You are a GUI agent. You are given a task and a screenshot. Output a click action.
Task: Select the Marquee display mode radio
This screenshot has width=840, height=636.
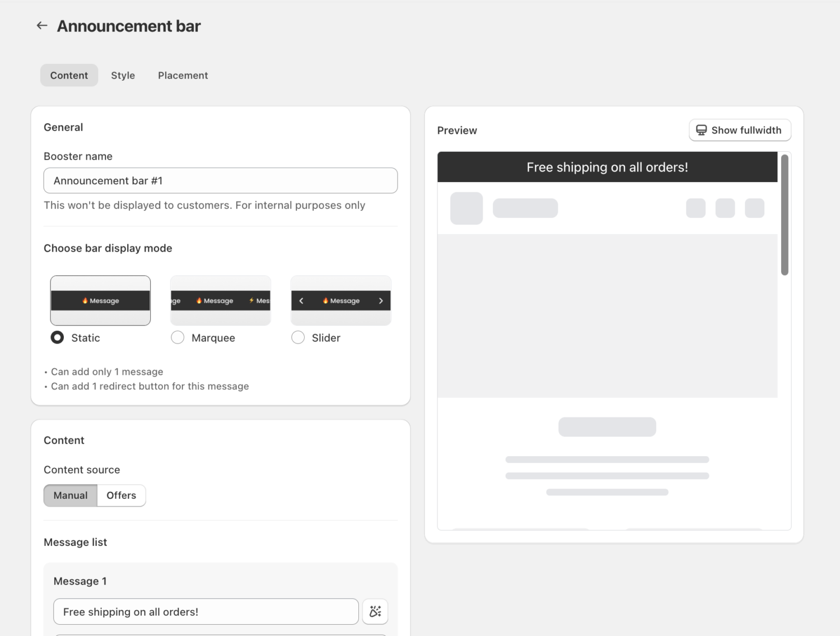coord(178,337)
